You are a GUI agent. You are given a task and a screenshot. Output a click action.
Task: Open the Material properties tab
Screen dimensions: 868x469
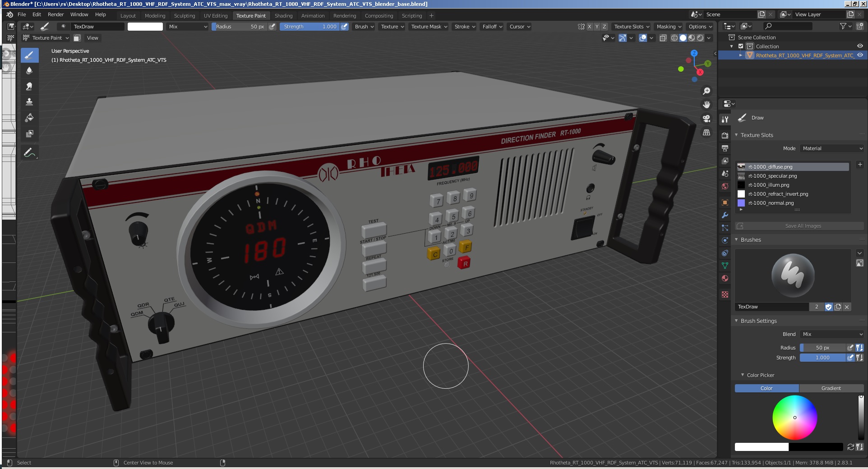tap(725, 278)
